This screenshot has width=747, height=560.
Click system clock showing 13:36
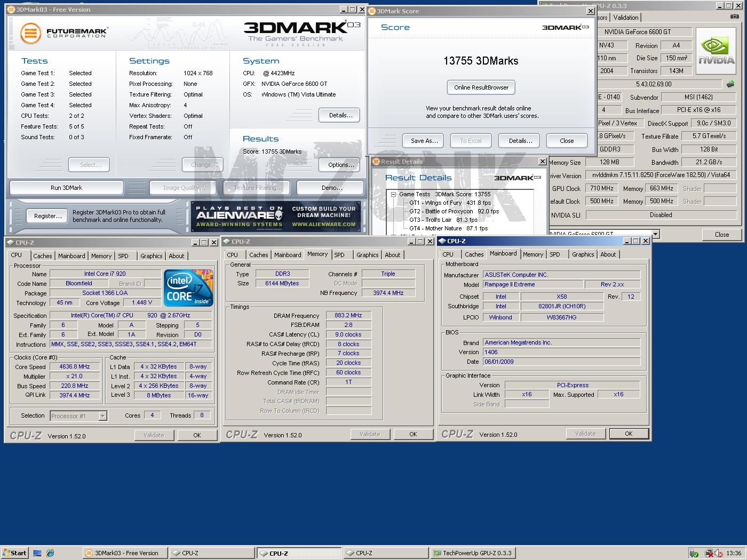pyautogui.click(x=734, y=553)
